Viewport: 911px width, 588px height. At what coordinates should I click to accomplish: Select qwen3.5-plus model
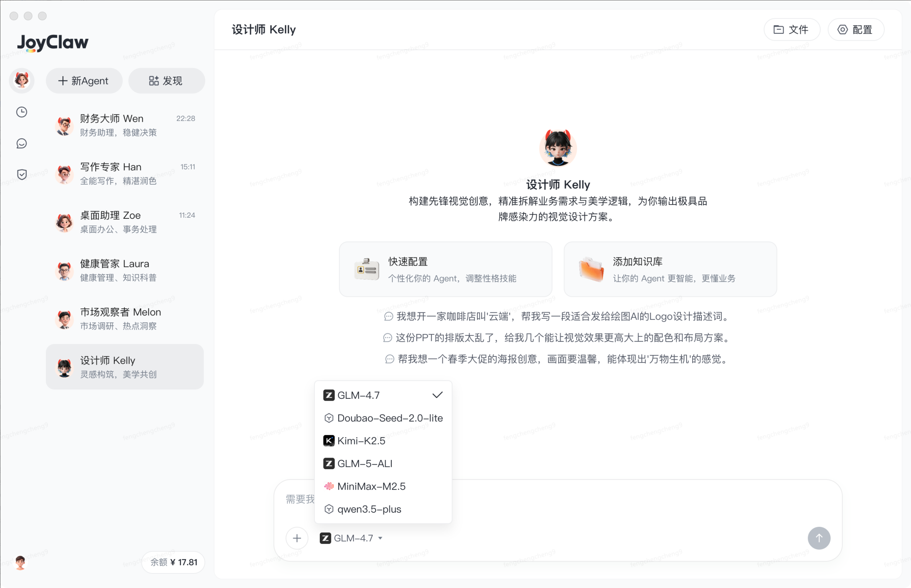click(x=383, y=509)
